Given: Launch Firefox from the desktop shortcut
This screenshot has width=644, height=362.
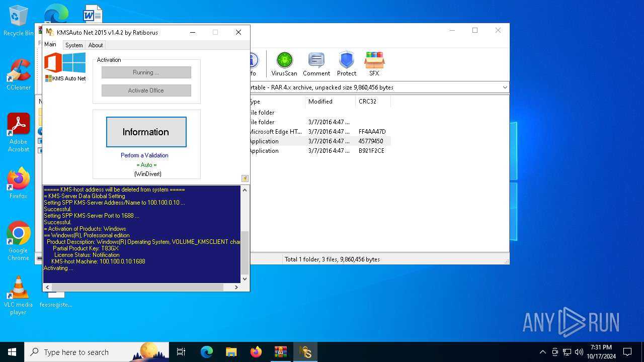Looking at the screenshot, I should point(19,184).
